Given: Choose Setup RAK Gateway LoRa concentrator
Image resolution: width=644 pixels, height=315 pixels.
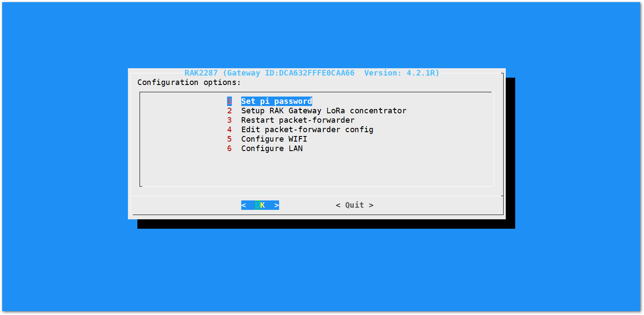Looking at the screenshot, I should pos(324,111).
